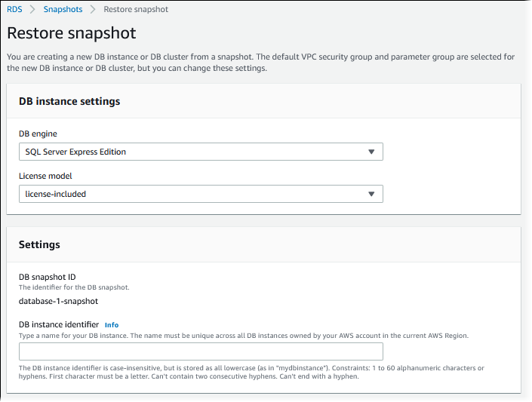Screen dimensions: 532x402
Task: Open the RDS breadcrumb link
Action: pos(14,9)
